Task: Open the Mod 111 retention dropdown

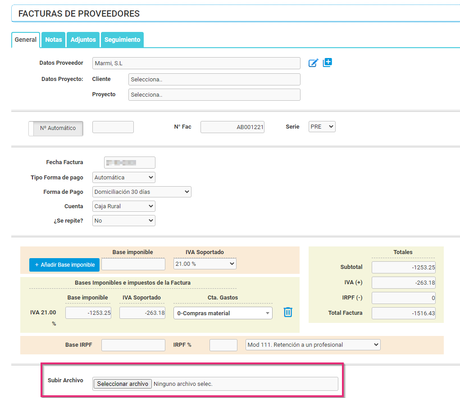Action: 313,345
